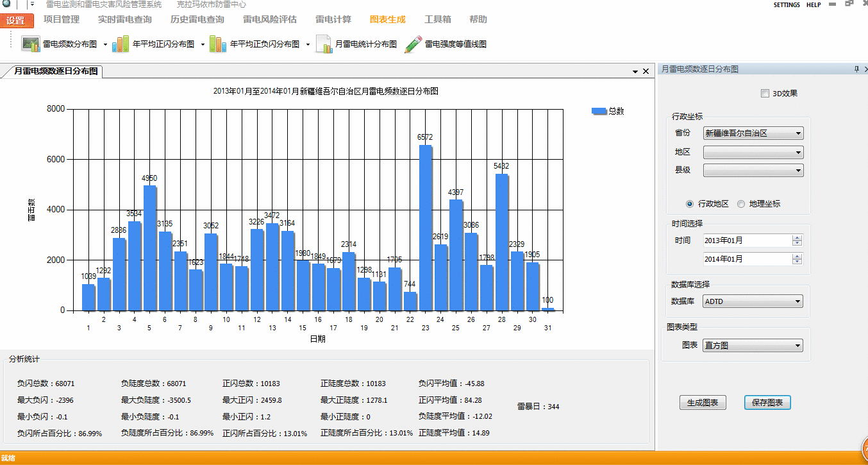Switch to the 历史雷电查询 menu
This screenshot has height=465, width=868.
197,19
